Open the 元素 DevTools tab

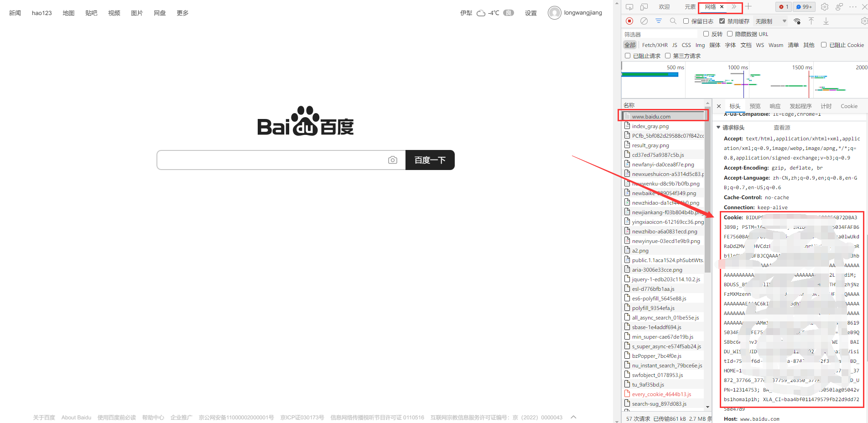click(x=690, y=7)
